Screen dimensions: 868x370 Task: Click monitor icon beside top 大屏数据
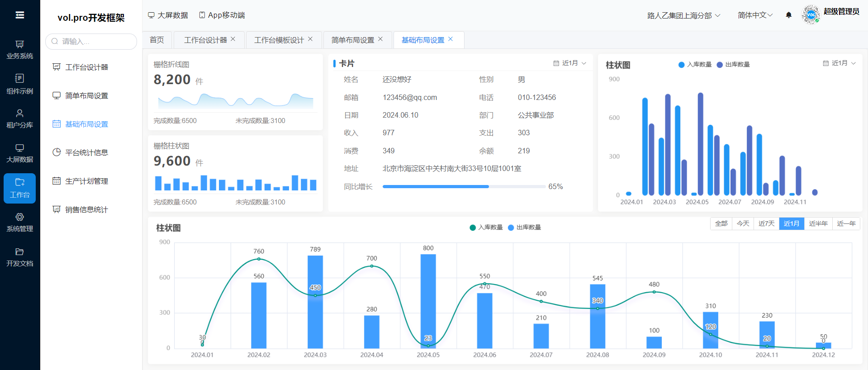[x=151, y=15]
